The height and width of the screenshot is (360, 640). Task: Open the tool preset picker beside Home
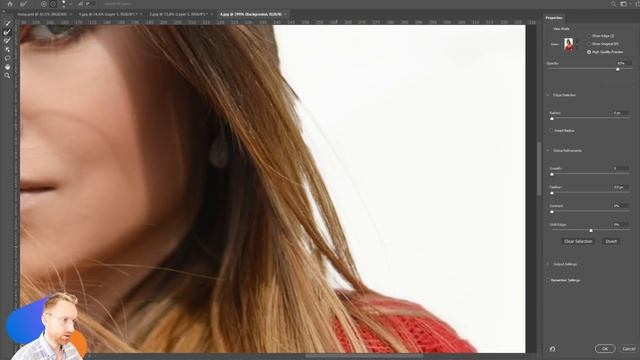pos(24,4)
